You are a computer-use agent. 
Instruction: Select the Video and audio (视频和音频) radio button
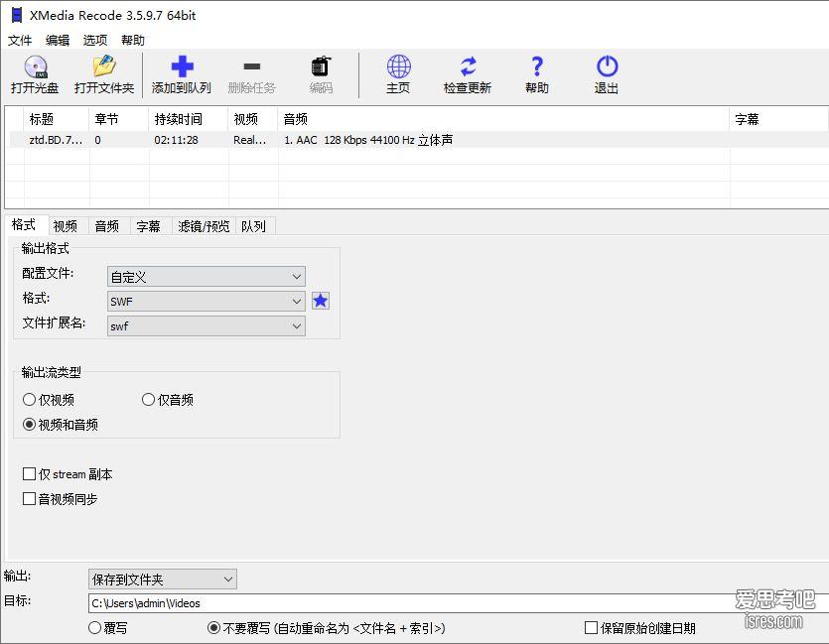point(29,425)
